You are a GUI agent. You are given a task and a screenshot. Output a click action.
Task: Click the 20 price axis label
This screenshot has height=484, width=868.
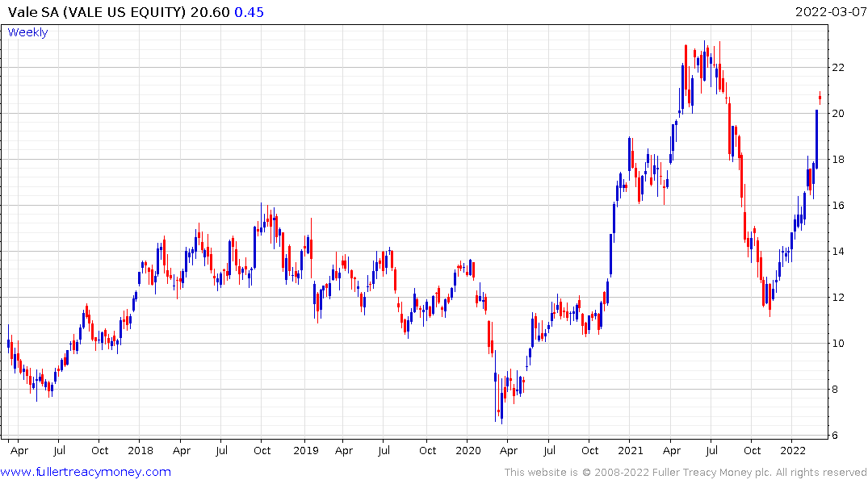(838, 114)
